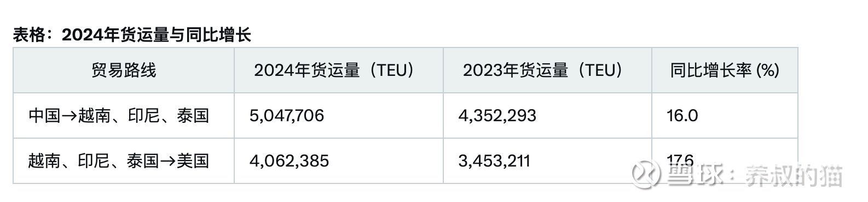Screen dimensions: 868x202
Task: Click the 2024年货运量（TEU）column header
Action: pyautogui.click(x=339, y=70)
